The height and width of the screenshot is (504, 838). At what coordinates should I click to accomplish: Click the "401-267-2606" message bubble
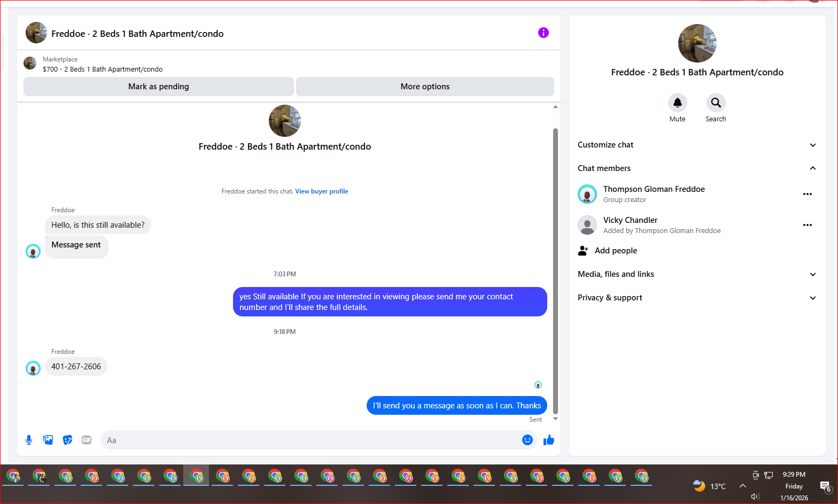point(76,367)
